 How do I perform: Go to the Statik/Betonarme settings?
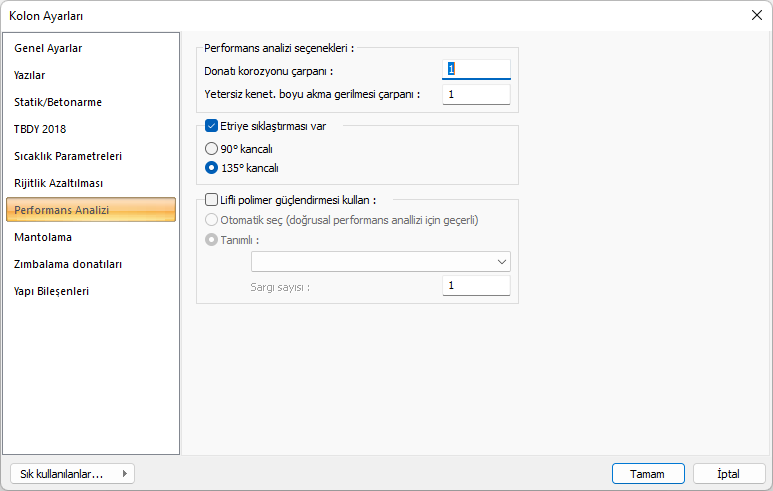(58, 102)
